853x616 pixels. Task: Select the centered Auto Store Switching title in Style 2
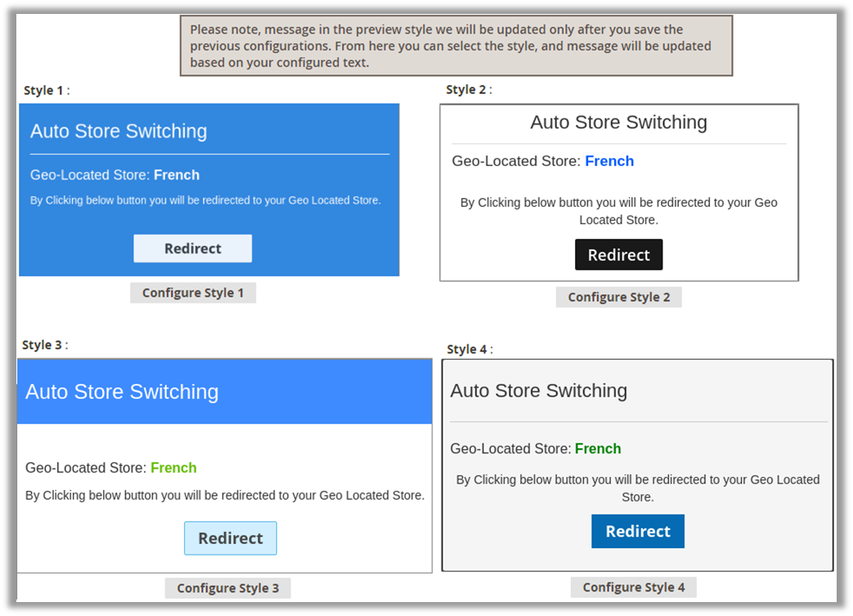pos(618,123)
